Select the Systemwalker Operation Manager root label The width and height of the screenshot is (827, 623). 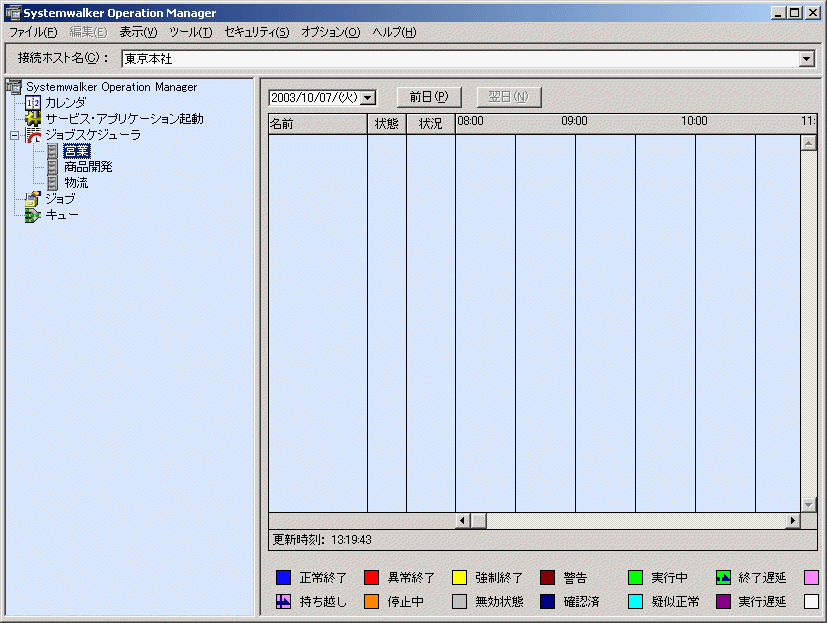111,87
